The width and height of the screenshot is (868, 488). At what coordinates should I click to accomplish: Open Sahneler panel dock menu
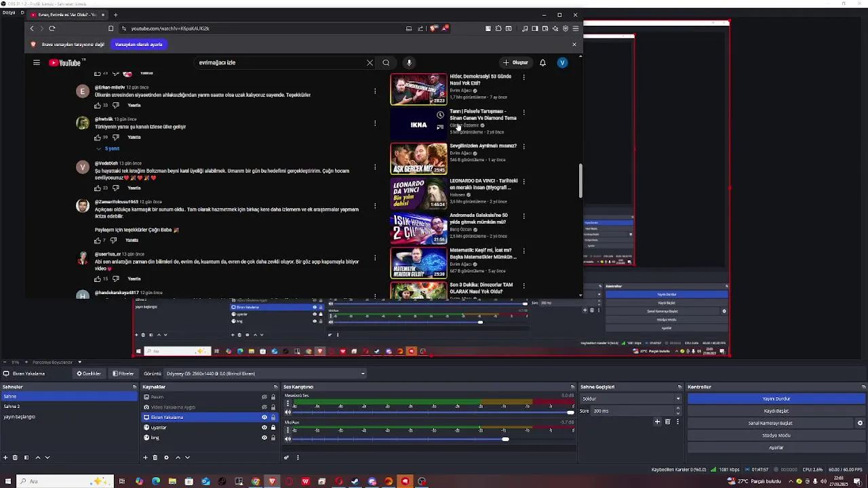tap(135, 387)
